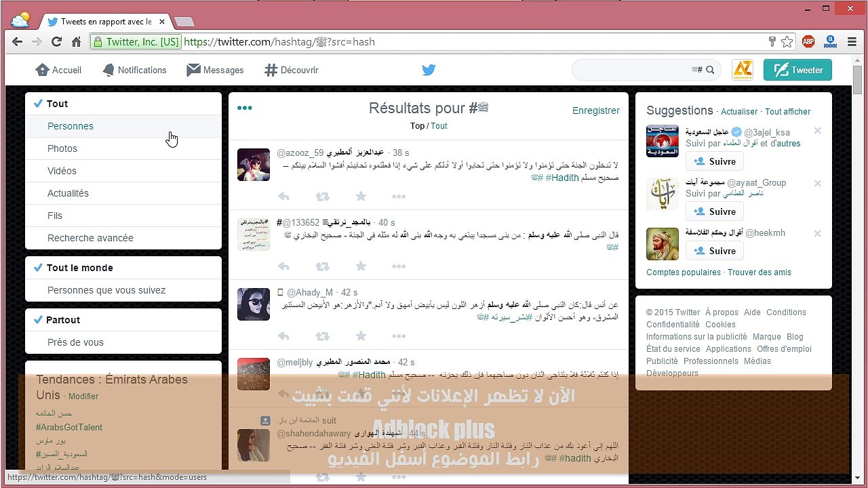This screenshot has height=488, width=868.
Task: Click Enregistrer to save the search
Action: pos(596,110)
